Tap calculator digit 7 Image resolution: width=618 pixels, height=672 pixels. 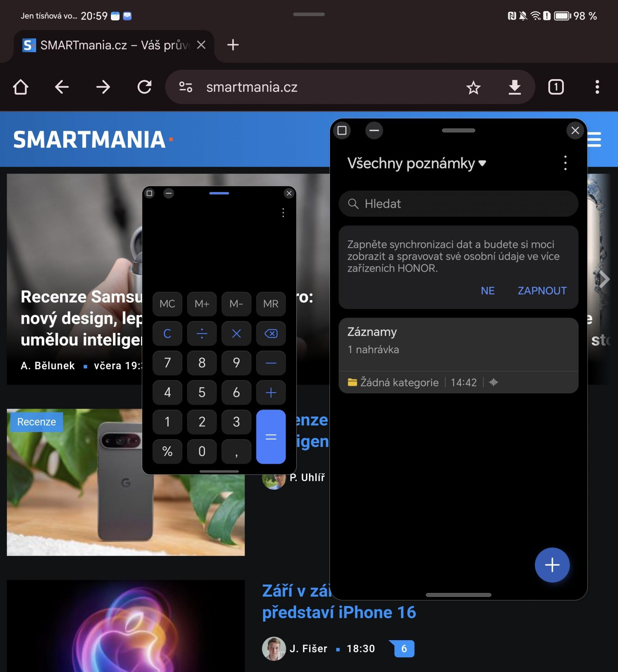tap(167, 363)
